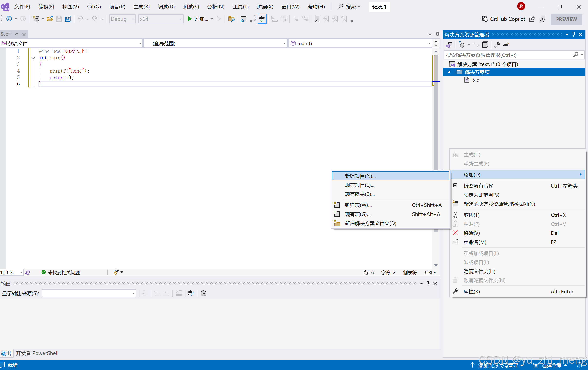Image resolution: width=588 pixels, height=370 pixels.
Task: Toggle word wrap in the Output panel
Action: (x=191, y=293)
